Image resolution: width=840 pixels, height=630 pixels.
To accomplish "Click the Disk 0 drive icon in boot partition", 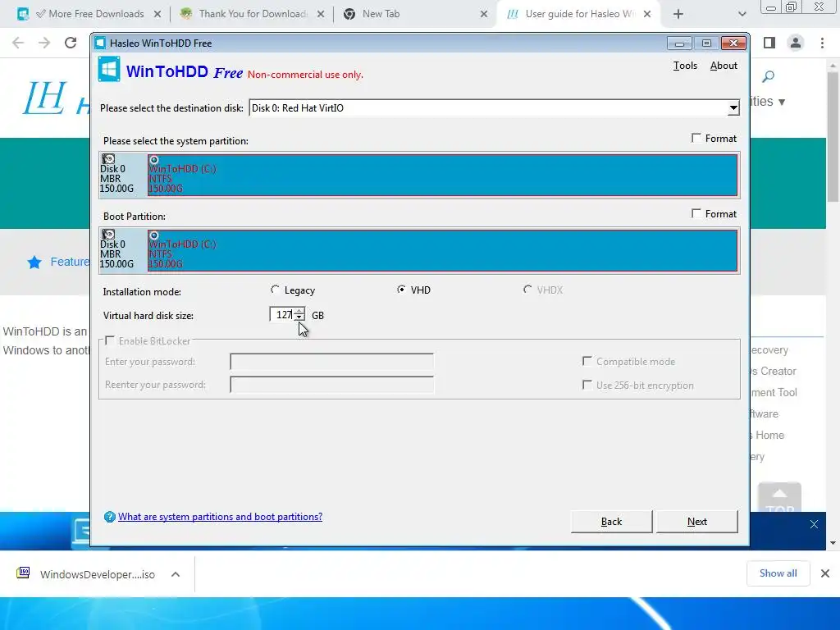I will coord(109,235).
